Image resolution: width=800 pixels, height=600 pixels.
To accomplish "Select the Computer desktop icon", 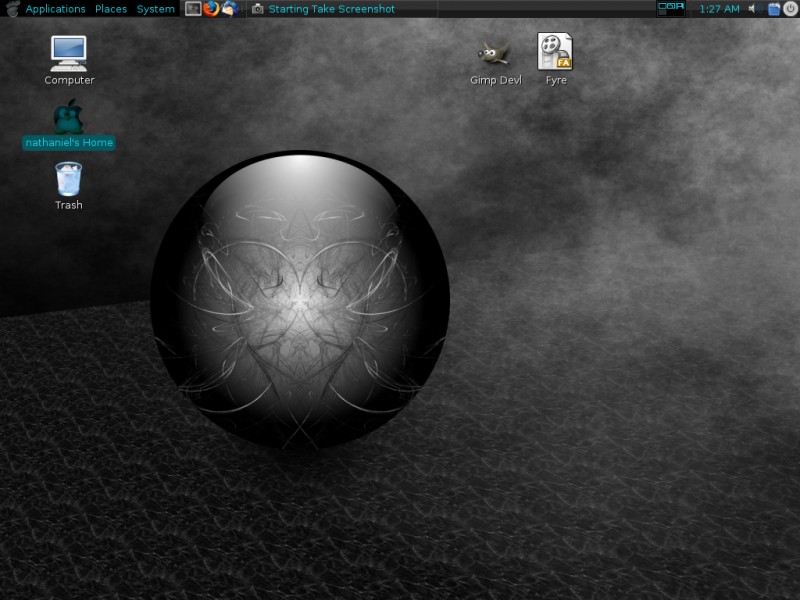I will click(x=69, y=54).
